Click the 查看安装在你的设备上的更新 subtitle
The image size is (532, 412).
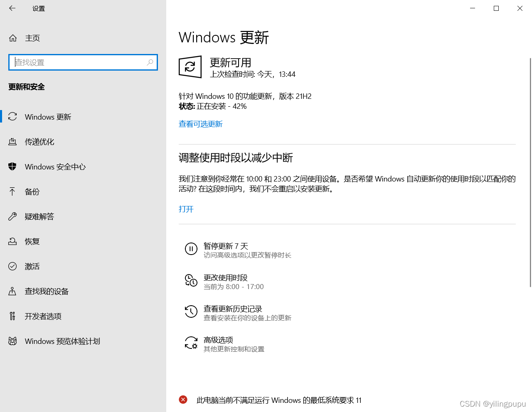[247, 318]
